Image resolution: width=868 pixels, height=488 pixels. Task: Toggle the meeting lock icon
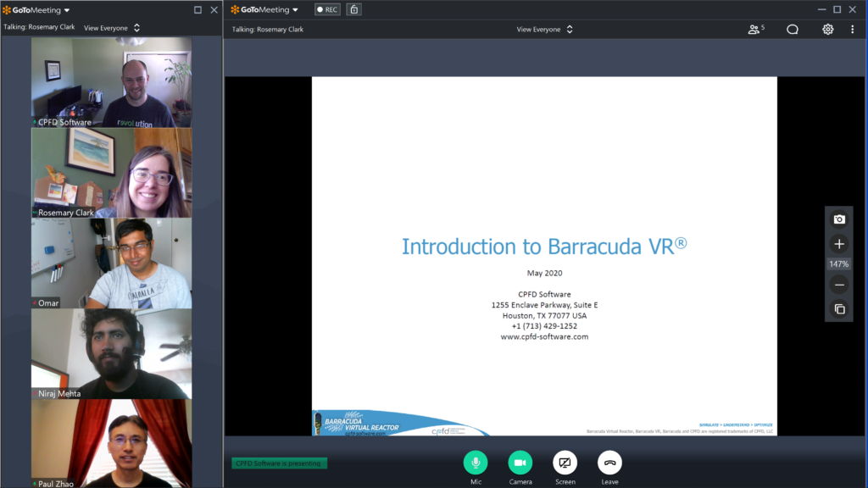(x=353, y=8)
